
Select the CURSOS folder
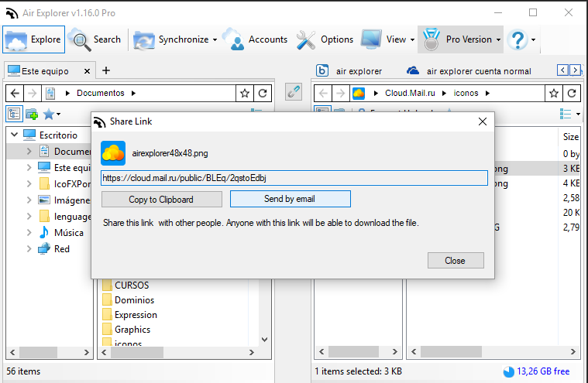[x=126, y=286]
